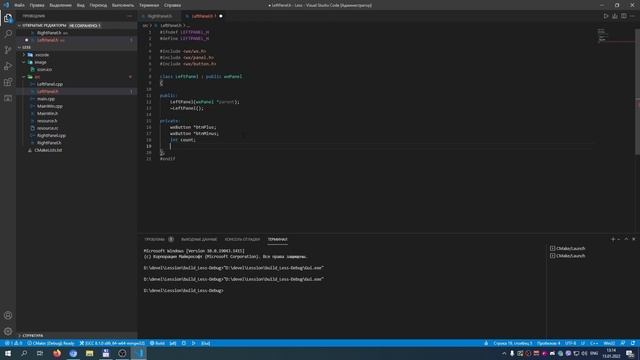This screenshot has width=640, height=360.
Task: Open the Help menu
Action: 172,5
